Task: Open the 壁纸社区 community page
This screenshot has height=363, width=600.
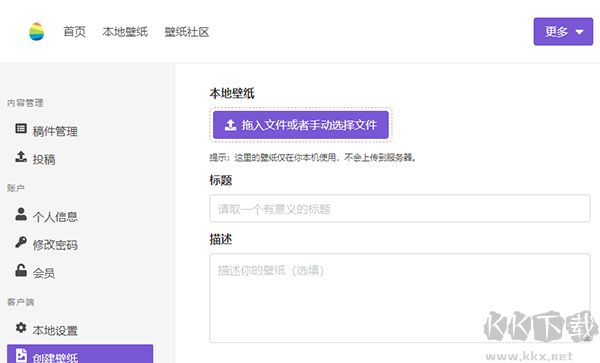Action: 187,32
